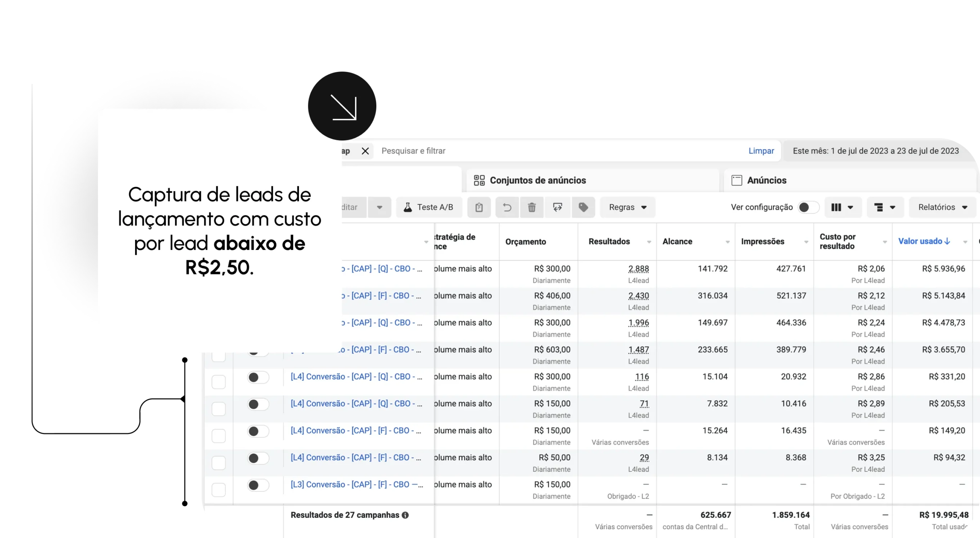
Task: Sort by Valor usado column header
Action: [924, 241]
